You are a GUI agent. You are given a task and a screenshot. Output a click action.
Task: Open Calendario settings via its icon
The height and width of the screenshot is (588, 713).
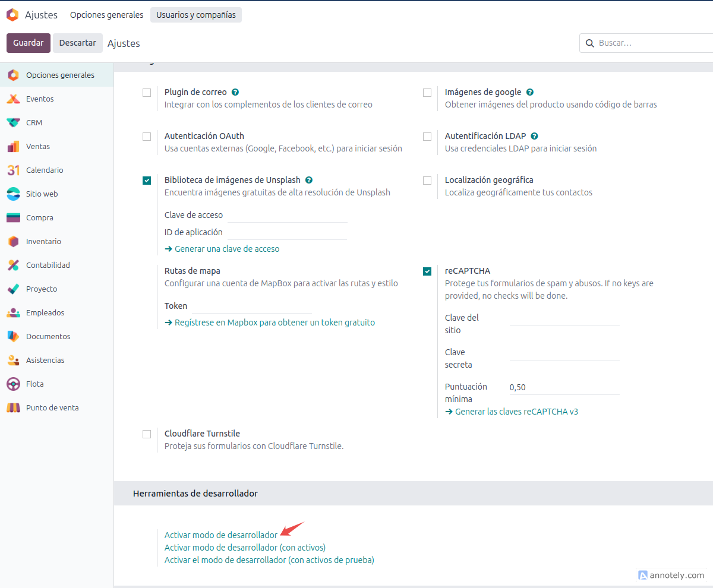[x=13, y=170]
